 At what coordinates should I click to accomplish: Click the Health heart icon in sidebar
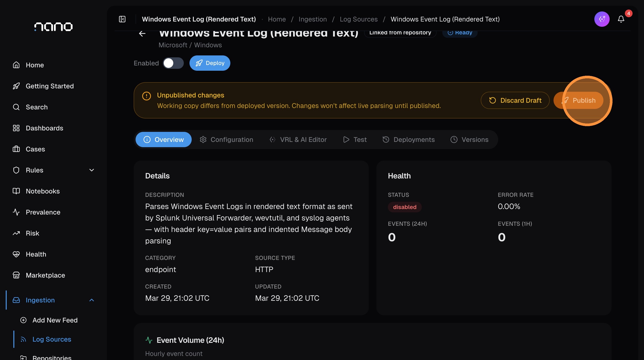point(16,254)
